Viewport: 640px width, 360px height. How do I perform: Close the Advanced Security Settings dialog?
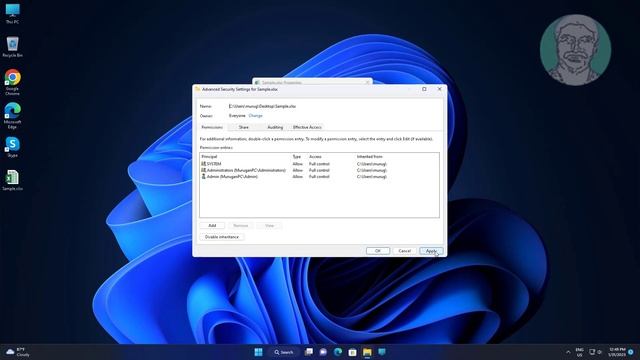pos(440,89)
